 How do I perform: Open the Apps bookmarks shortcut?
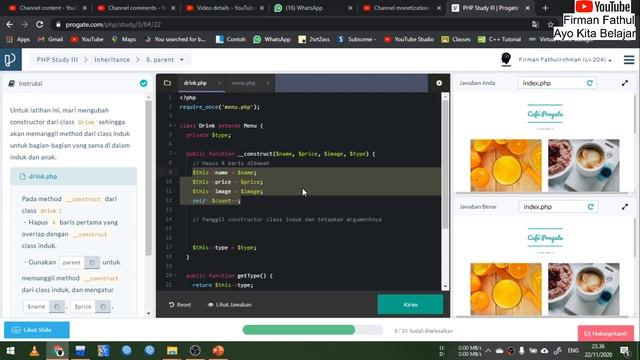tap(18, 39)
